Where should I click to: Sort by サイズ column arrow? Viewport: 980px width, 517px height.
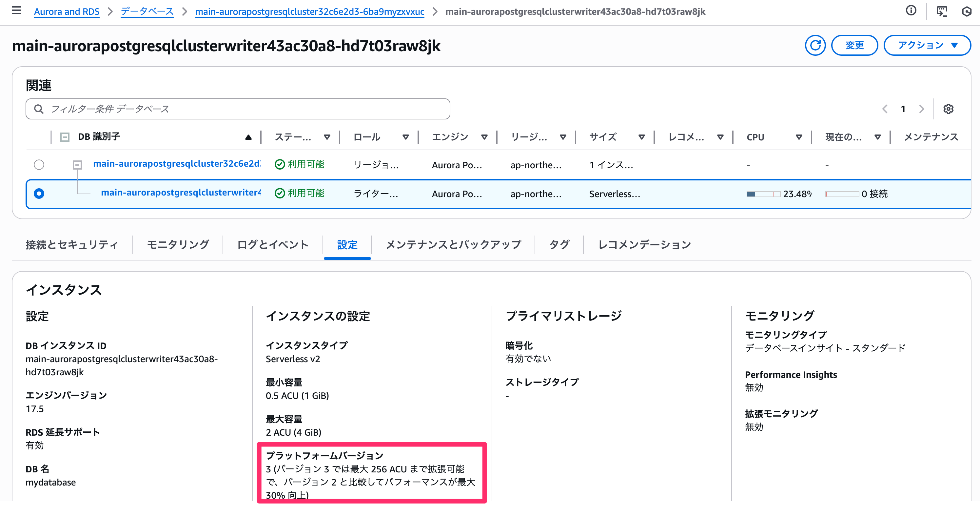tap(642, 137)
